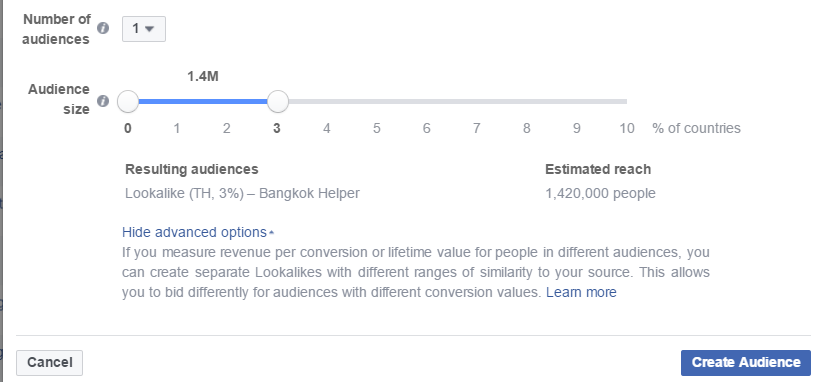Click the slider tick label 1
The height and width of the screenshot is (382, 816).
tap(177, 129)
